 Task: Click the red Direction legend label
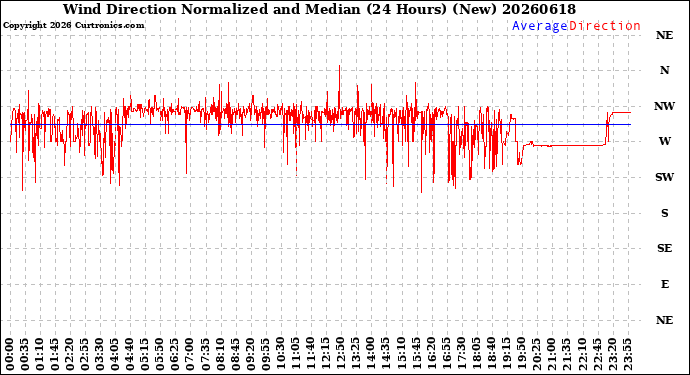click(x=605, y=26)
